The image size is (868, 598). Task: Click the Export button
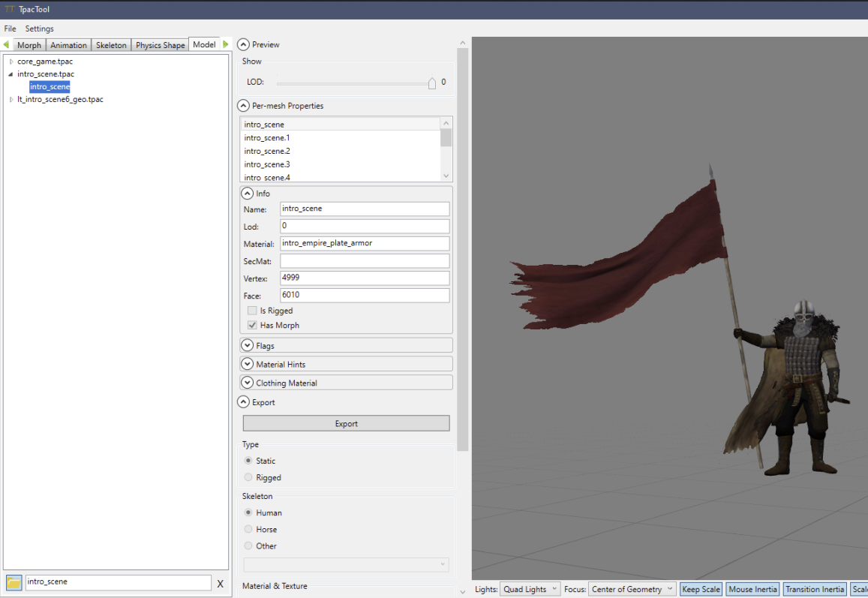pyautogui.click(x=346, y=424)
